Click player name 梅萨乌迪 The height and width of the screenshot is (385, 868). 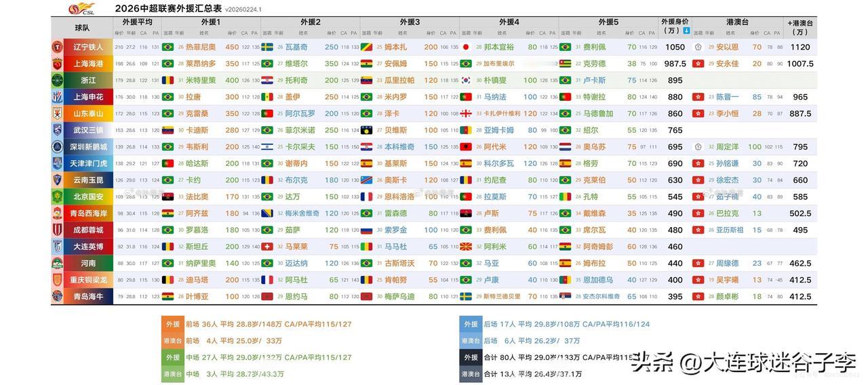pyautogui.click(x=400, y=296)
